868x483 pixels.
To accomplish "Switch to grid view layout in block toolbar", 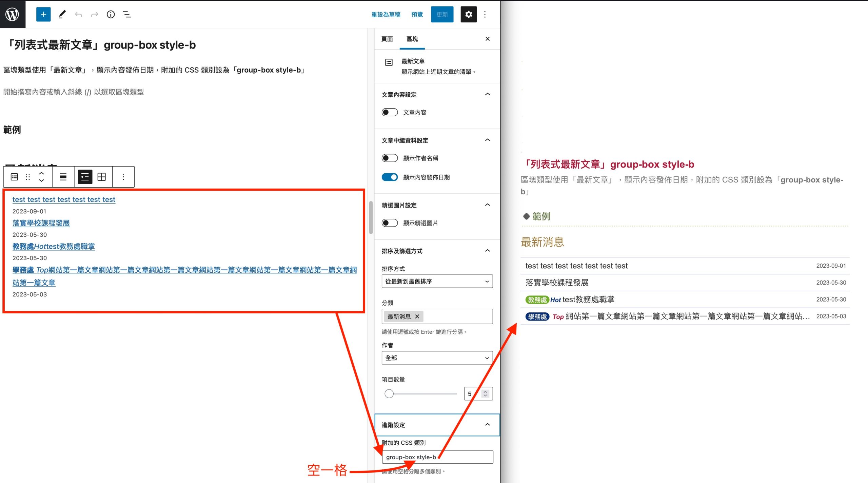I will click(x=102, y=177).
